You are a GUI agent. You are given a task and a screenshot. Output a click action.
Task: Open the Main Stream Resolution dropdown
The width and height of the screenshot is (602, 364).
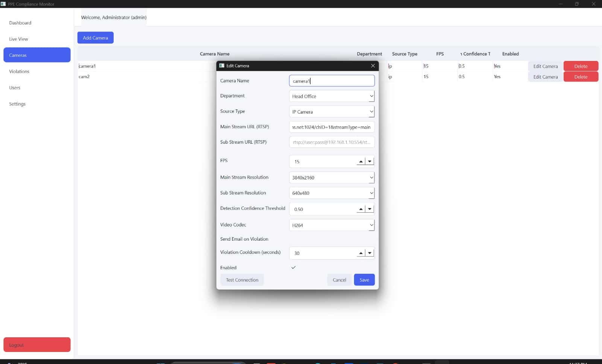(x=332, y=177)
